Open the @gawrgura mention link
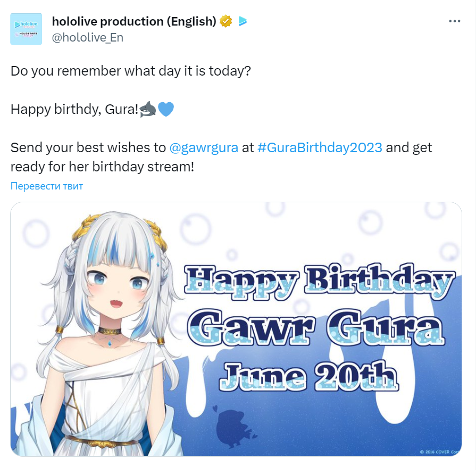This screenshot has height=470, width=476. (204, 147)
